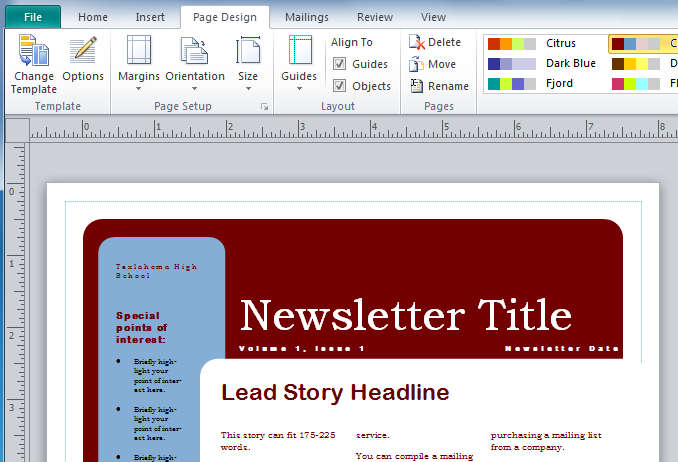678x462 pixels.
Task: Open the File menu tab
Action: [33, 17]
